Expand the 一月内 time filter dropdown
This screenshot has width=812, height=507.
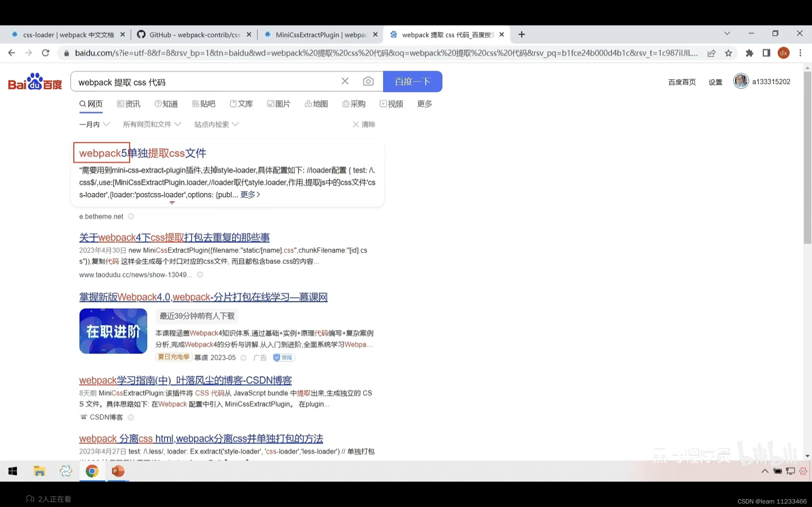[x=94, y=124]
